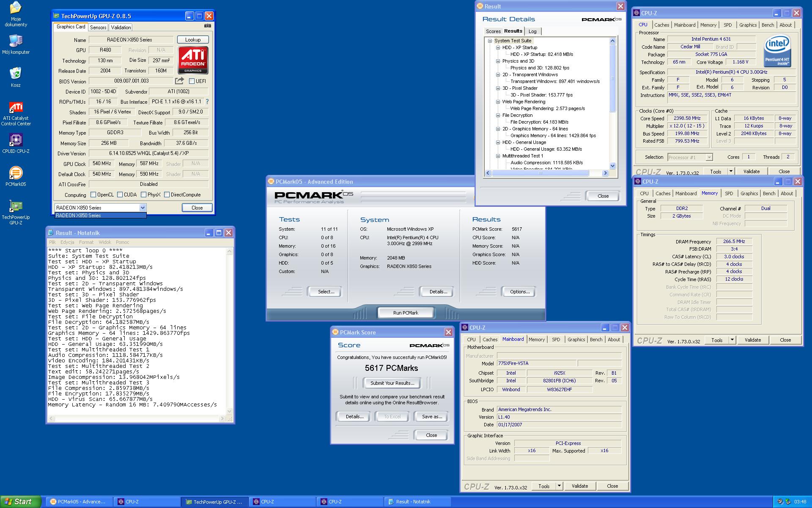The image size is (812, 508).
Task: Open Plik menu in Notatnik
Action: pyautogui.click(x=52, y=242)
